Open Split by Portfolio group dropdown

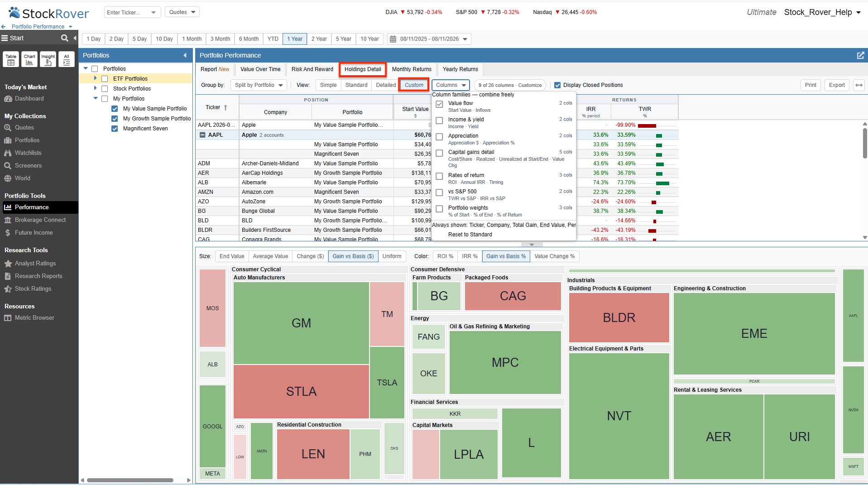[x=259, y=85]
